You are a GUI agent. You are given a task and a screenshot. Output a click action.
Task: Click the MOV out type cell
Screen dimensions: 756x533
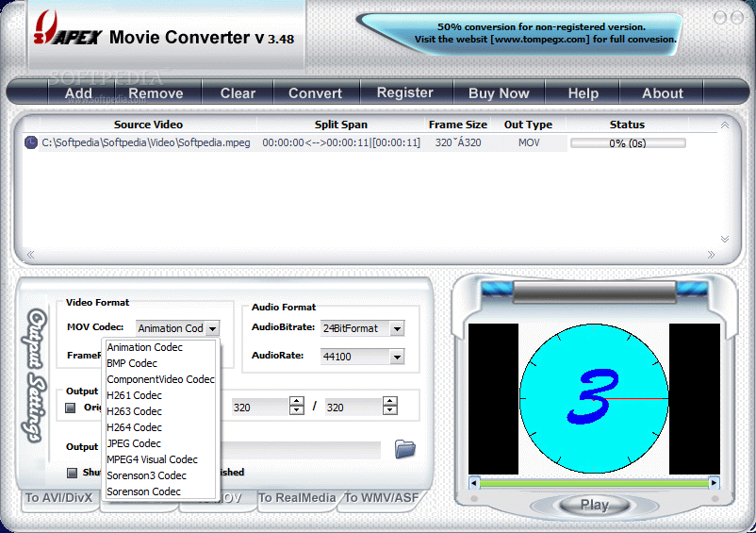click(529, 142)
